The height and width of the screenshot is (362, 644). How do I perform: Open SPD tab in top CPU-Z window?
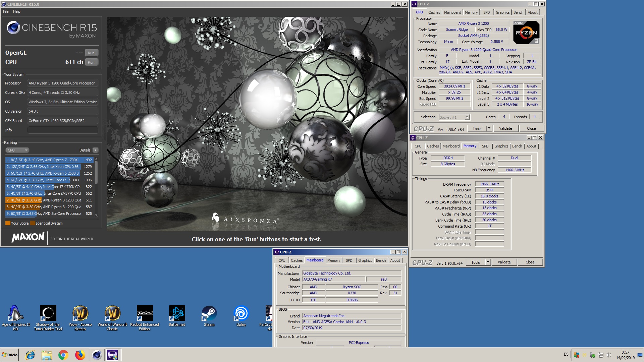pyautogui.click(x=486, y=12)
